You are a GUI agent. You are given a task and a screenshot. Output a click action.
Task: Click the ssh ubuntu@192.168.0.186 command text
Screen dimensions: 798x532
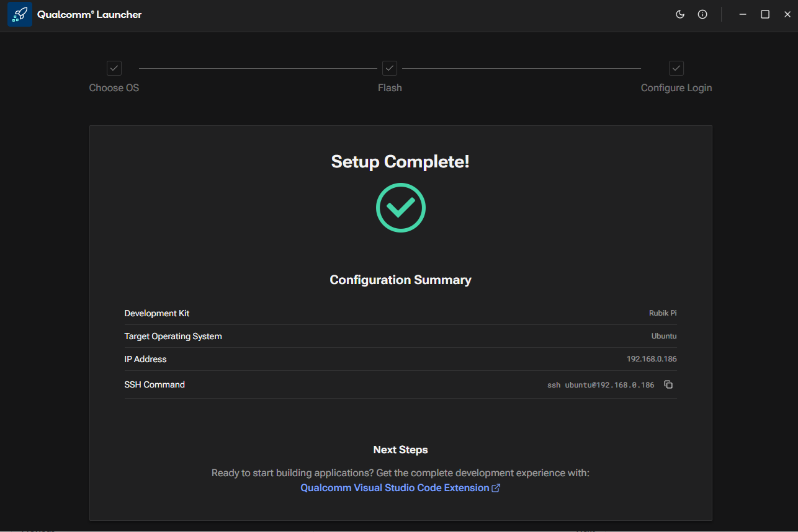(601, 385)
